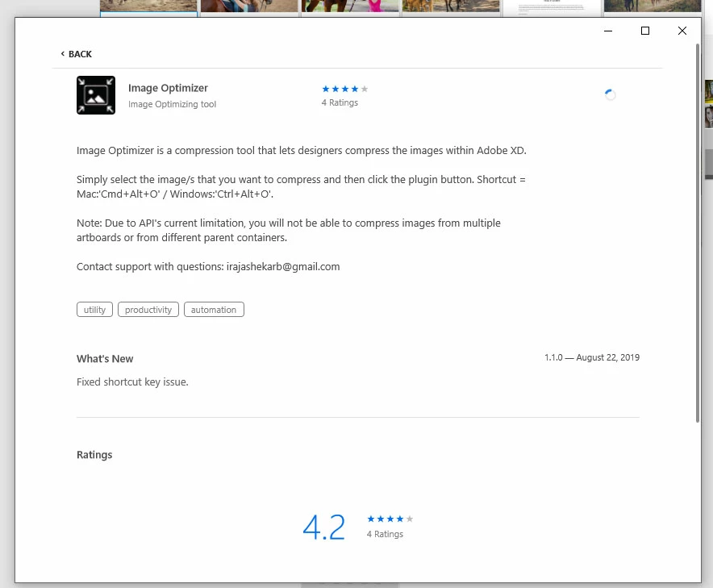Click the document page thumbnail in the background window
713x588 pixels.
point(552,6)
